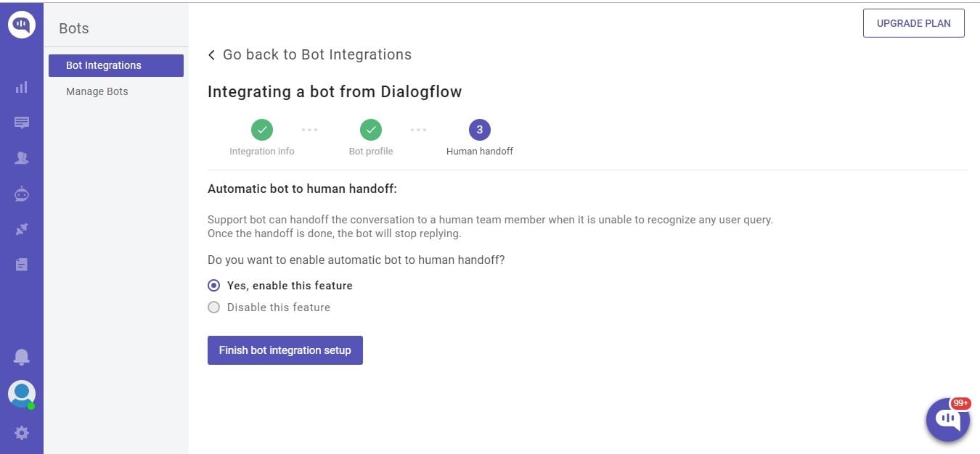
Task: Open the integrations plug icon
Action: (x=22, y=229)
